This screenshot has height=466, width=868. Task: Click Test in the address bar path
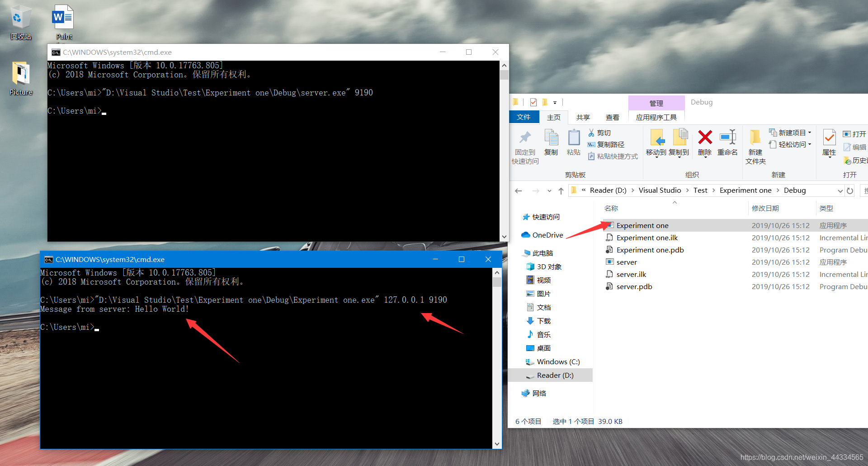[700, 190]
